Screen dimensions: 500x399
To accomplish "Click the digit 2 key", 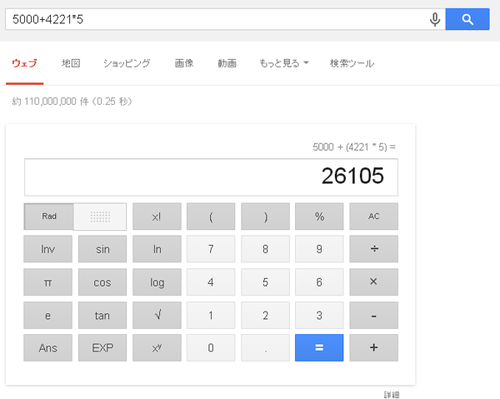I will tap(265, 315).
